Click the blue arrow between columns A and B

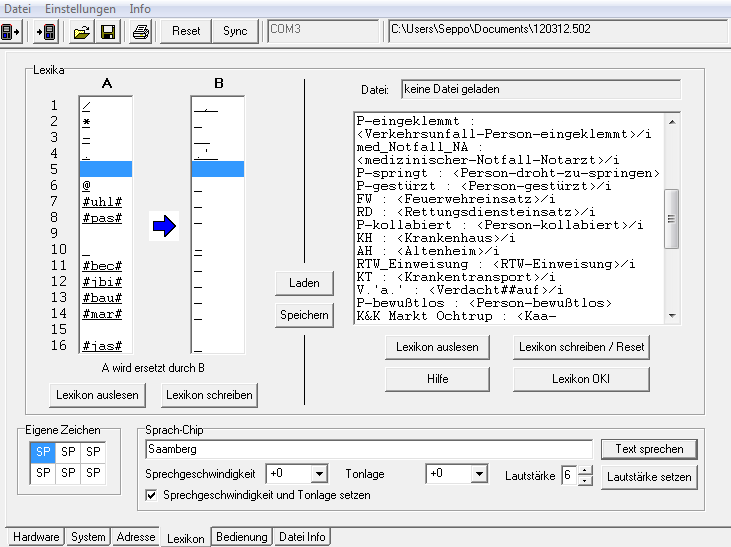163,227
